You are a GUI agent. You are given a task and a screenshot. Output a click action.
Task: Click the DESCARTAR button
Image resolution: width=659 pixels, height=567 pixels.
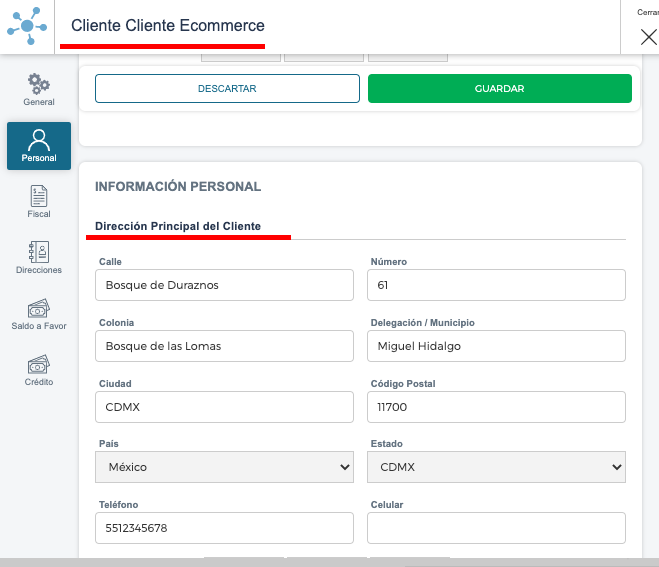point(227,89)
